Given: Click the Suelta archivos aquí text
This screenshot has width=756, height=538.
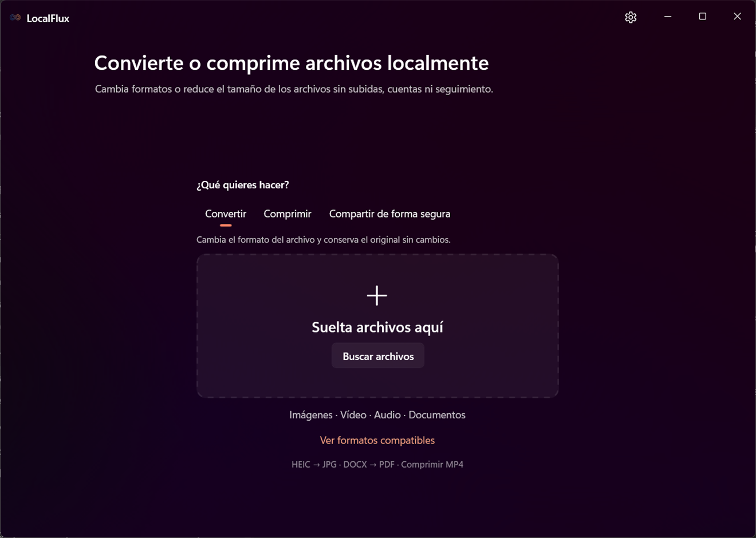Looking at the screenshot, I should [377, 327].
